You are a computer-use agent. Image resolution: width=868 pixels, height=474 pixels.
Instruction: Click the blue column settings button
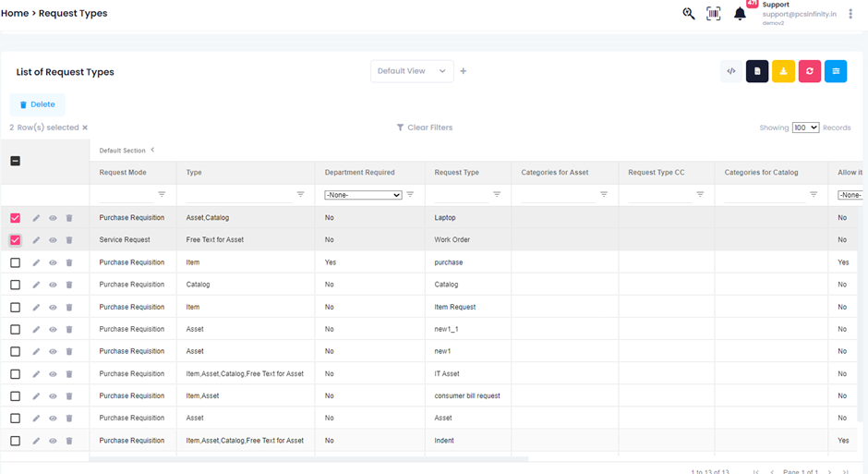click(x=836, y=71)
